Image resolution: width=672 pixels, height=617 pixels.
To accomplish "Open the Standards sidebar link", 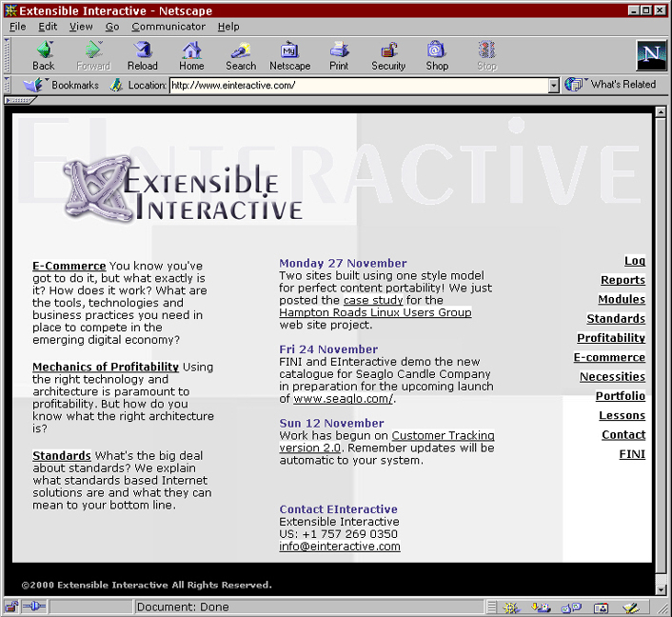I will coord(616,319).
